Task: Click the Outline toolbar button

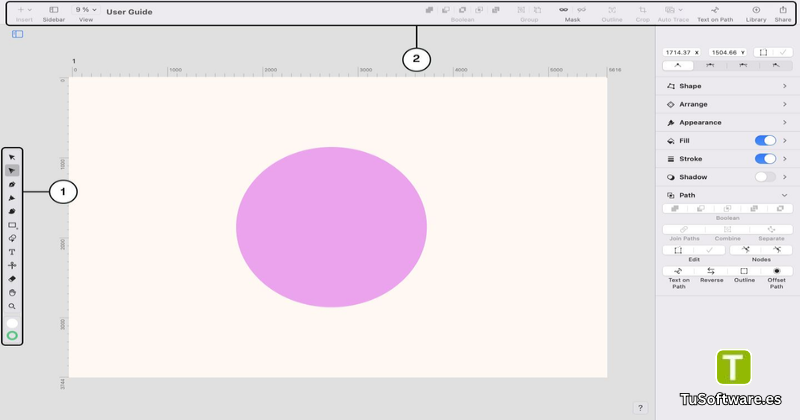Action: tap(612, 14)
